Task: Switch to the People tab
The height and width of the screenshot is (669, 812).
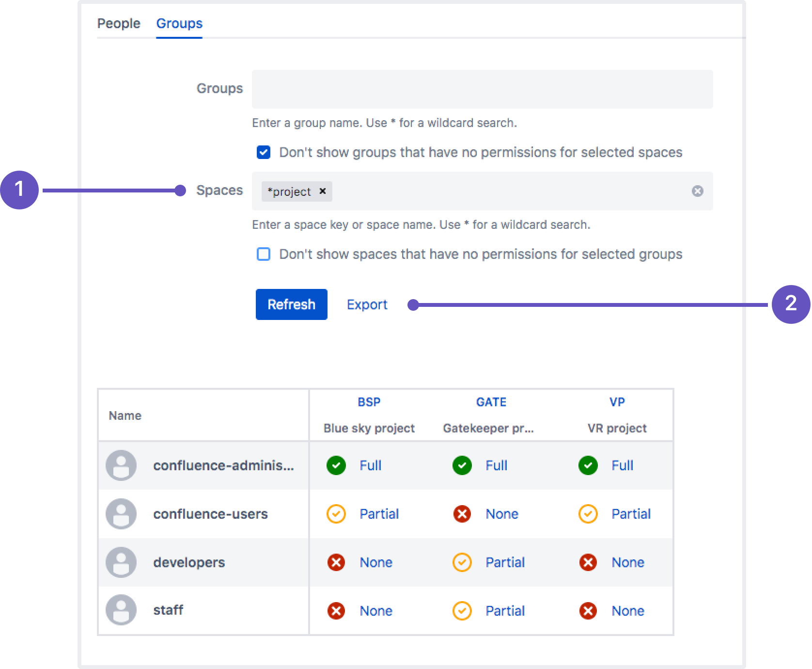Action: click(119, 23)
